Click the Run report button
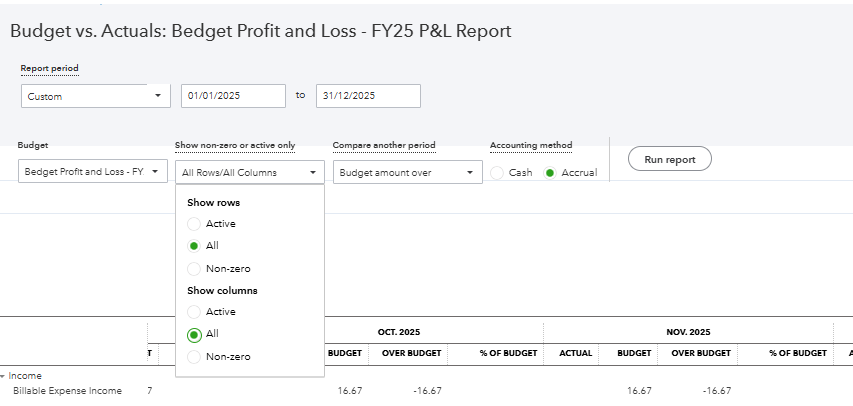This screenshot has width=853, height=406. coord(669,159)
